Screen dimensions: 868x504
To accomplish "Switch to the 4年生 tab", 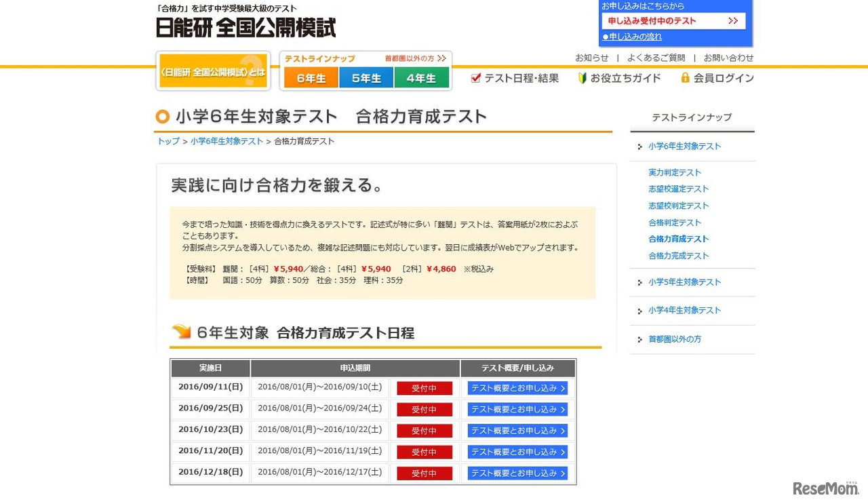I will pos(422,77).
